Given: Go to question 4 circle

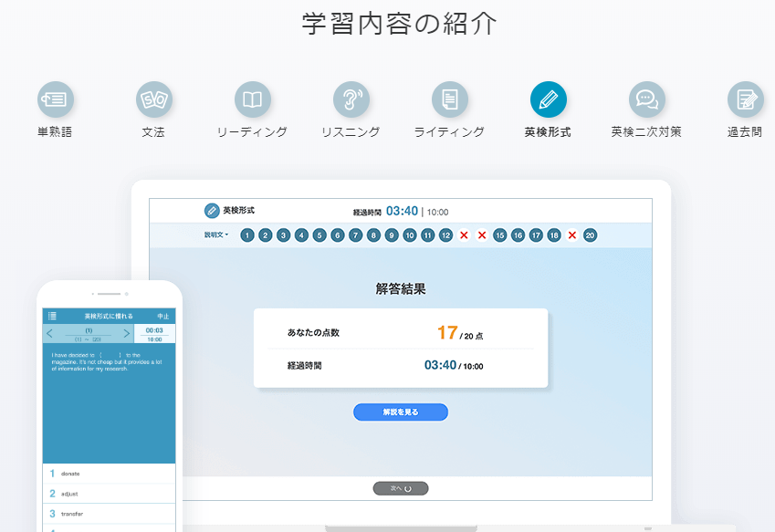Looking at the screenshot, I should tap(301, 235).
